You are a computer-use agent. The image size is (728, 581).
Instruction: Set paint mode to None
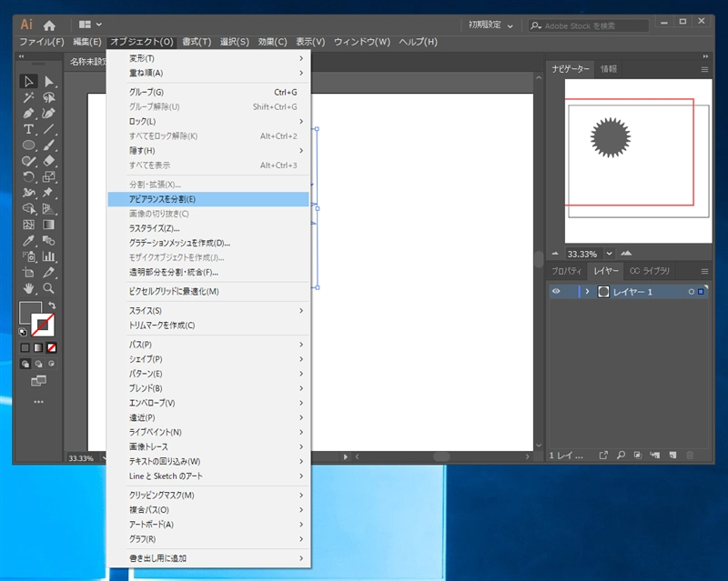point(52,347)
